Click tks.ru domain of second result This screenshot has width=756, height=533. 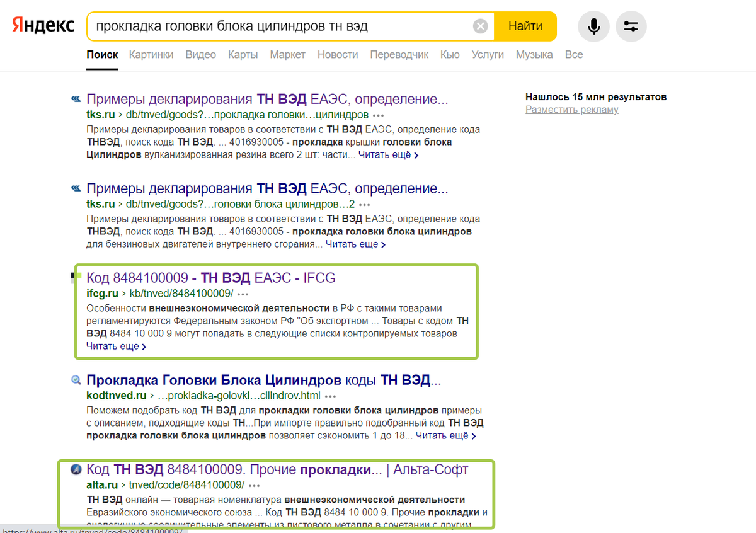[101, 205]
